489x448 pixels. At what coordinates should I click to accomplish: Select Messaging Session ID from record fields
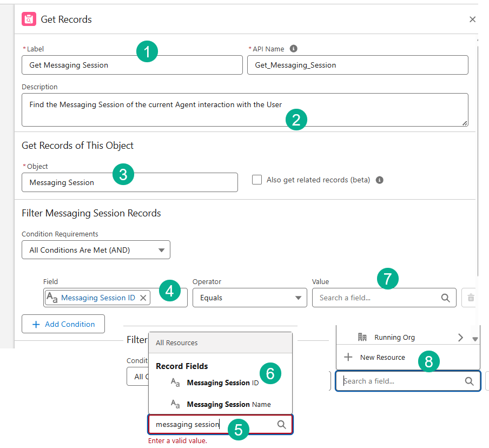[222, 383]
